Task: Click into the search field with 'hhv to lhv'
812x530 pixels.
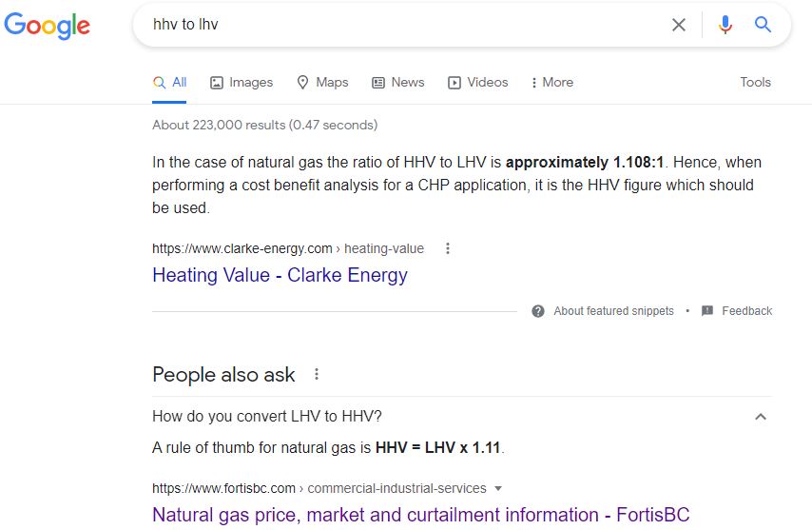Action: coord(399,25)
